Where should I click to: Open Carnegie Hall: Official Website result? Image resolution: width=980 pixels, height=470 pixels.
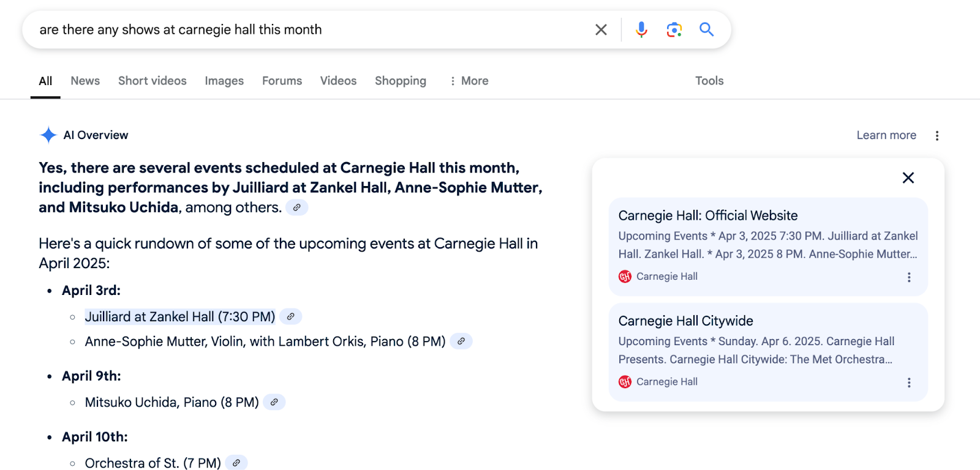[708, 215]
